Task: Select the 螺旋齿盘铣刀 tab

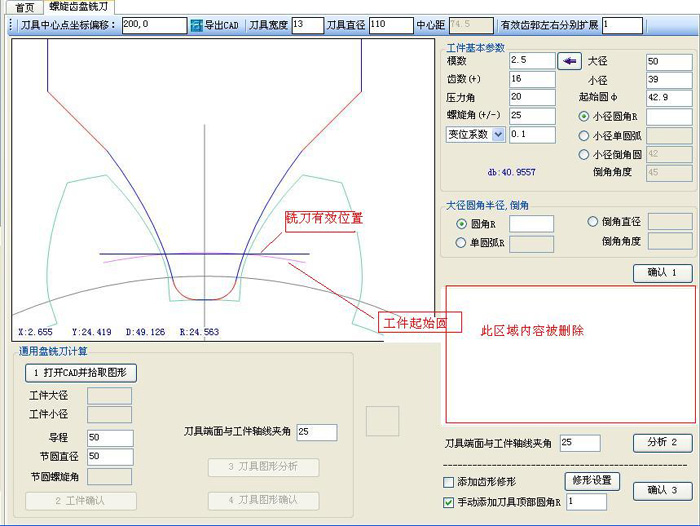Action: click(79, 6)
